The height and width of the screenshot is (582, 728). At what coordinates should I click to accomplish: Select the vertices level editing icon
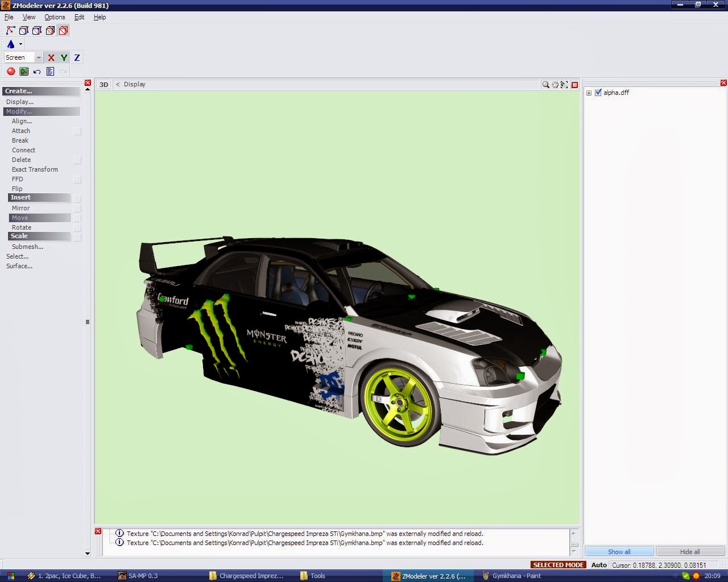click(11, 31)
